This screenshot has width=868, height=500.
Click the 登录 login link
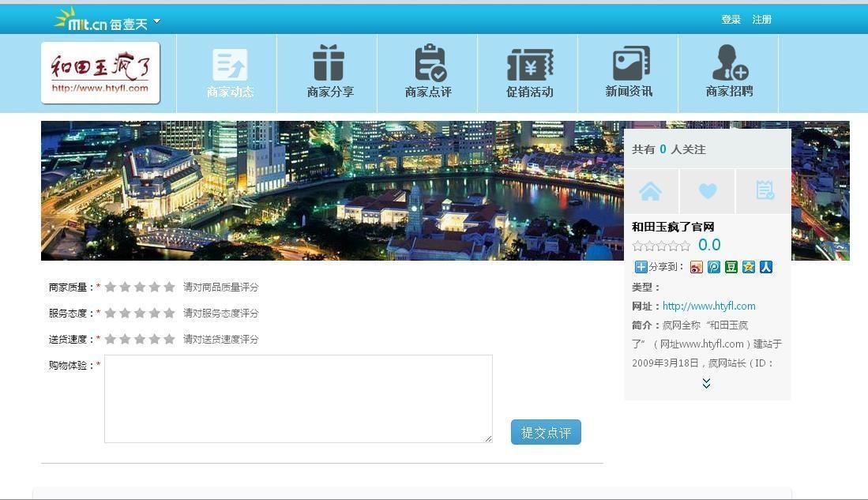click(731, 20)
